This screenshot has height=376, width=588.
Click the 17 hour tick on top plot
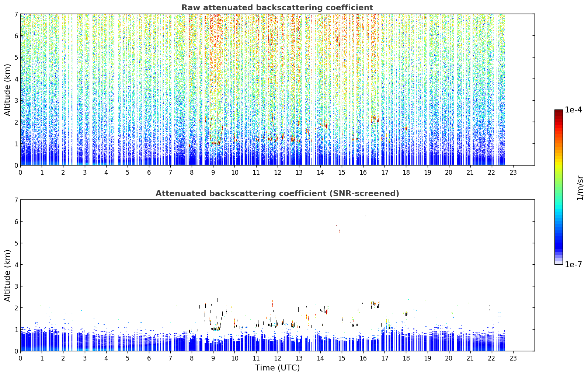pyautogui.click(x=385, y=173)
